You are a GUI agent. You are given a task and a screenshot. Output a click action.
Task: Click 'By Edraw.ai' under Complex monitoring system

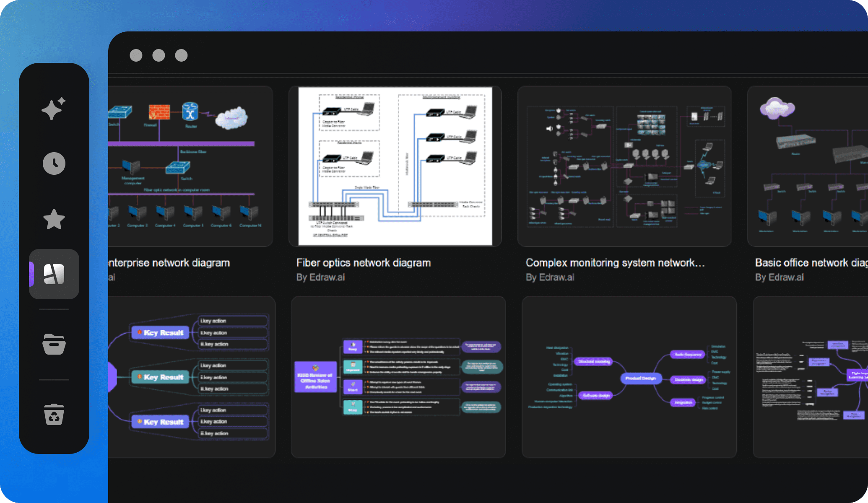550,277
